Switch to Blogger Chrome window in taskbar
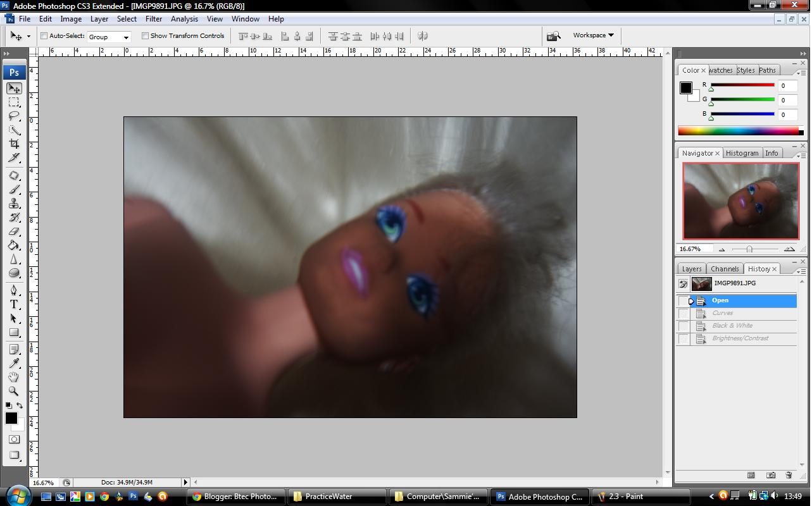 click(236, 497)
